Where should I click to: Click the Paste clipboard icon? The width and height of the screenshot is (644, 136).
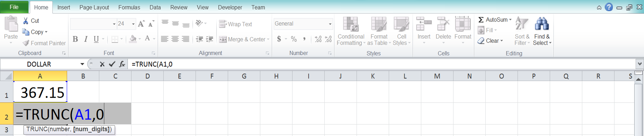click(11, 24)
